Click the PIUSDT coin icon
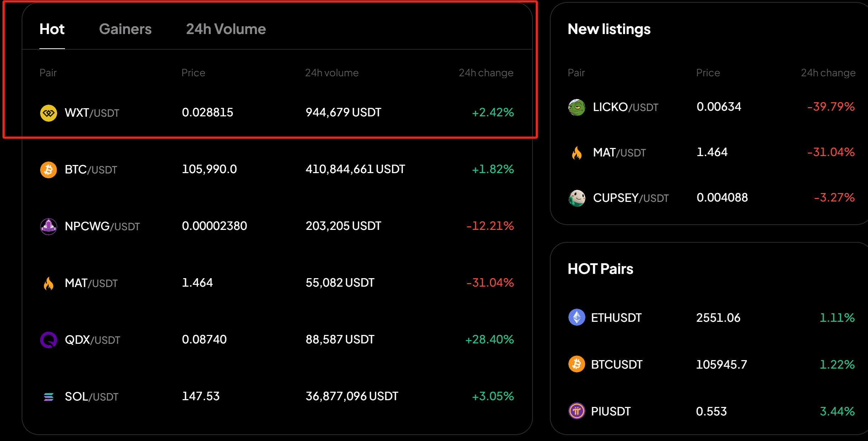 click(x=577, y=411)
